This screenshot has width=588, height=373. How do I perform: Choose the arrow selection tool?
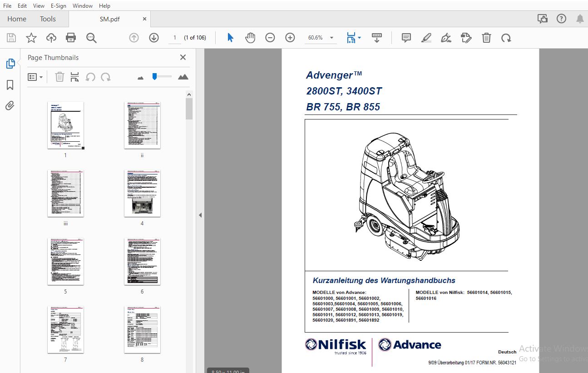pos(230,38)
